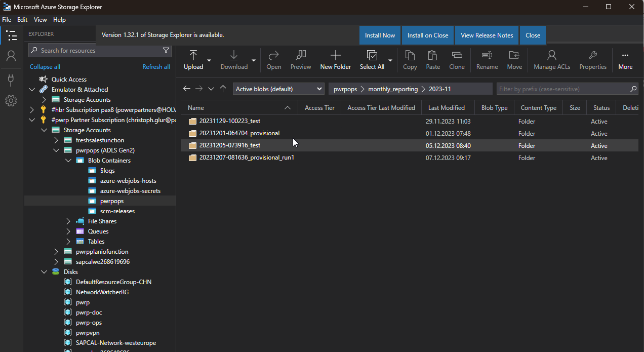Image resolution: width=644 pixels, height=352 pixels.
Task: Open the Connect plug icon
Action: 11,80
